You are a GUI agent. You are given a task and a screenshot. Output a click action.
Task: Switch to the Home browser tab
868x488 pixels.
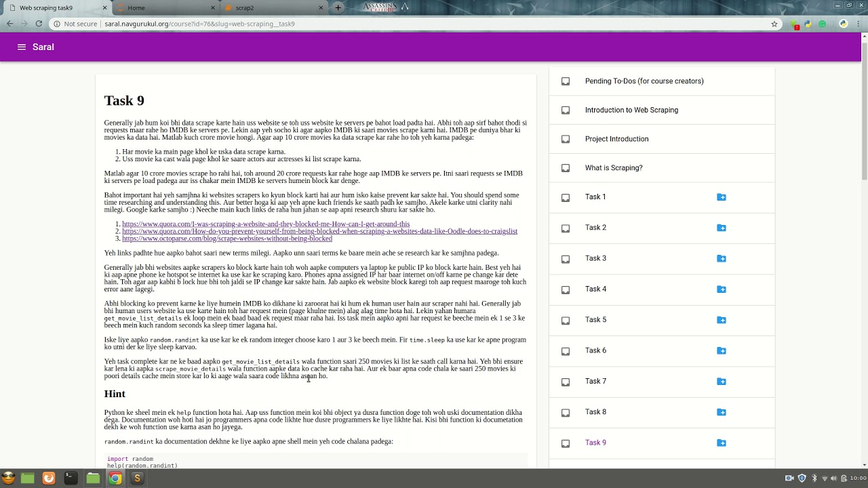coord(167,8)
